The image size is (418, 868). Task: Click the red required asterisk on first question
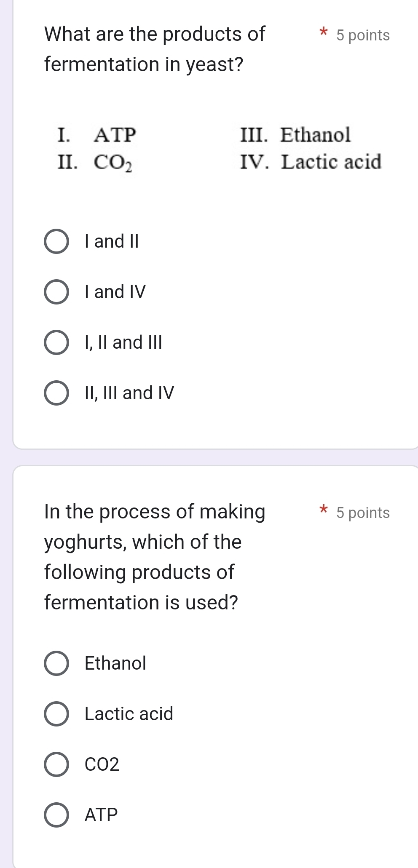[323, 35]
